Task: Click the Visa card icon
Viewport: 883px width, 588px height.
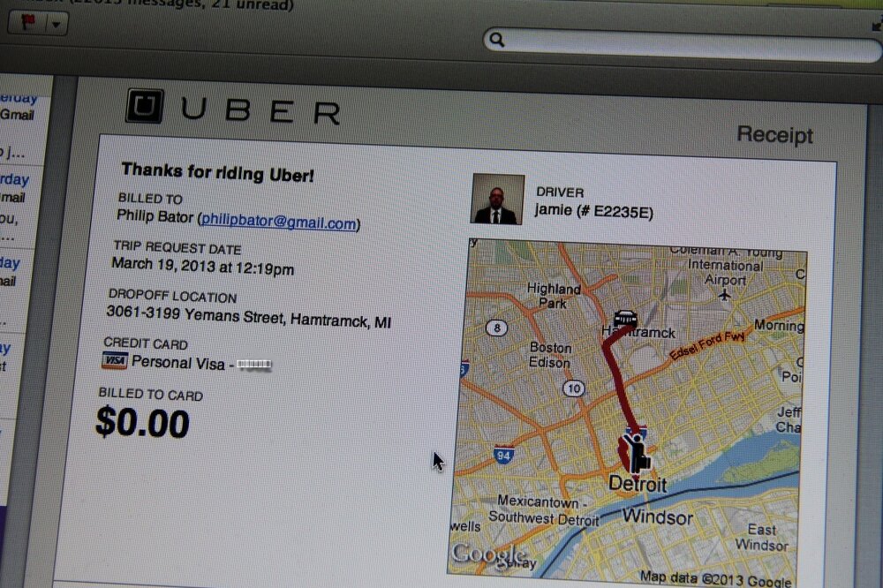Action: (115, 360)
